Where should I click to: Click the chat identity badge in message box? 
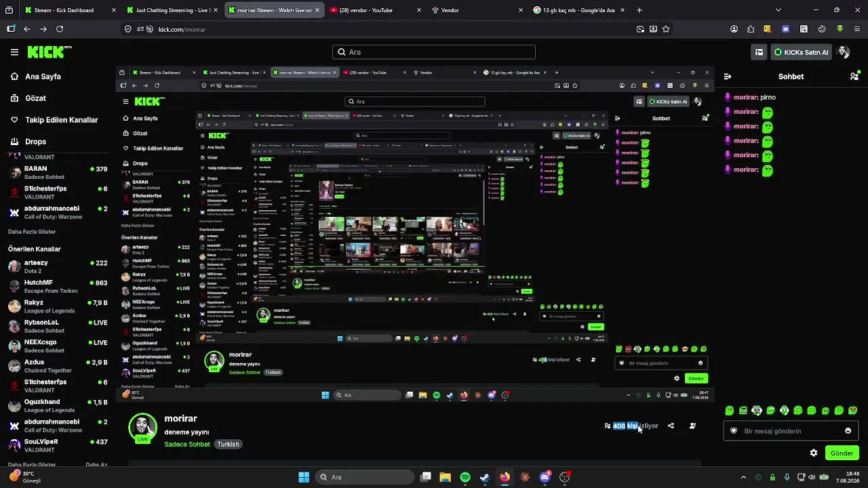[733, 431]
